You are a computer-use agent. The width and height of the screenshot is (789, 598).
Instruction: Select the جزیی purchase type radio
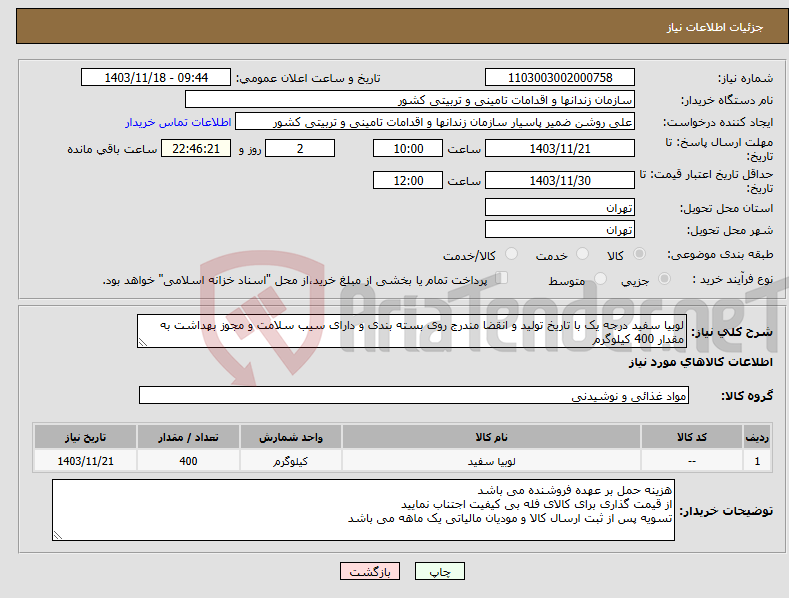(x=664, y=278)
